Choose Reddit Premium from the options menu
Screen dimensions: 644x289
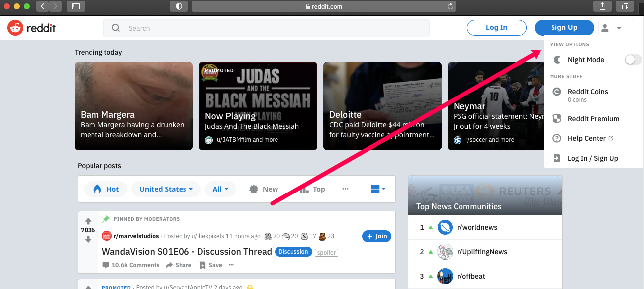coord(594,119)
